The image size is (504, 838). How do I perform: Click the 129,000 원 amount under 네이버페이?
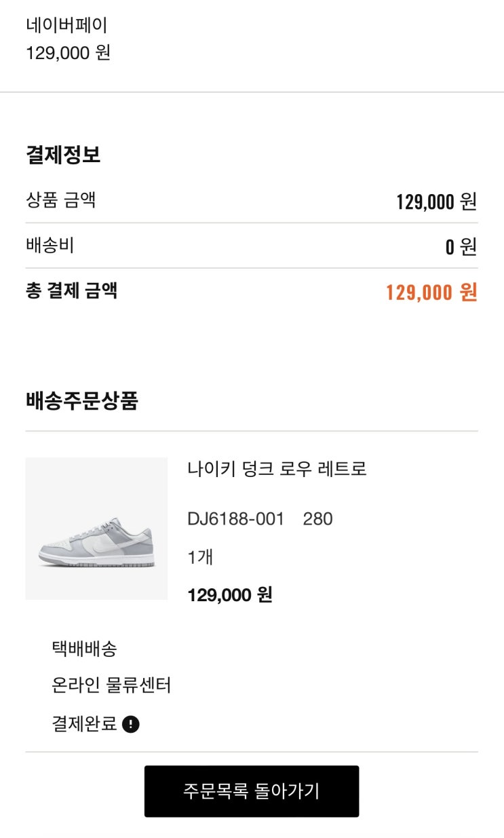[x=68, y=53]
